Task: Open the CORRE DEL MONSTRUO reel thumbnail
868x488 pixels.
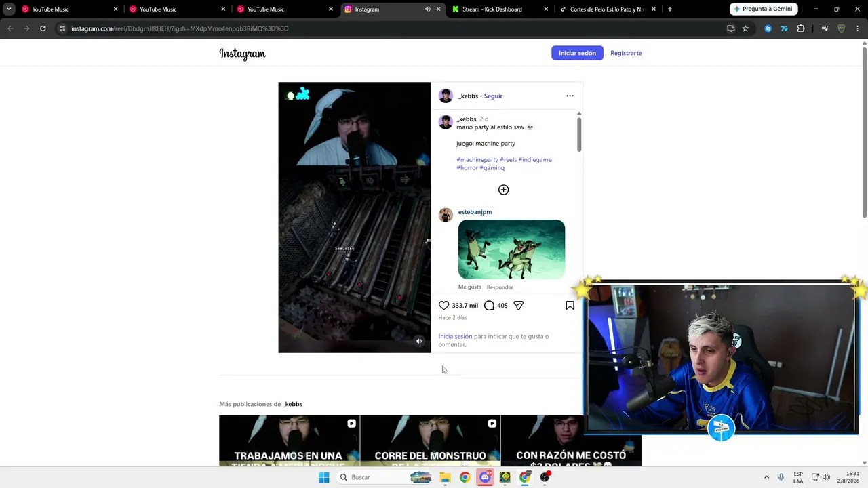Action: point(430,441)
